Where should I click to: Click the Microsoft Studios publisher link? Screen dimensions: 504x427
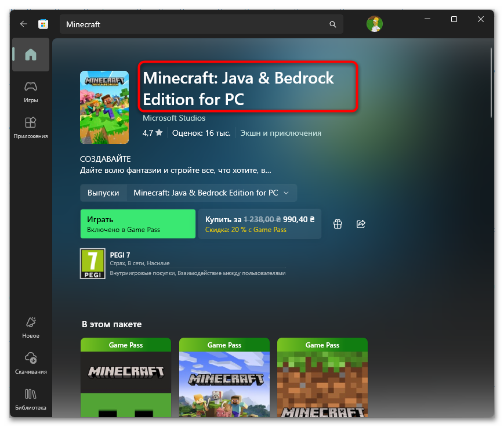(174, 118)
